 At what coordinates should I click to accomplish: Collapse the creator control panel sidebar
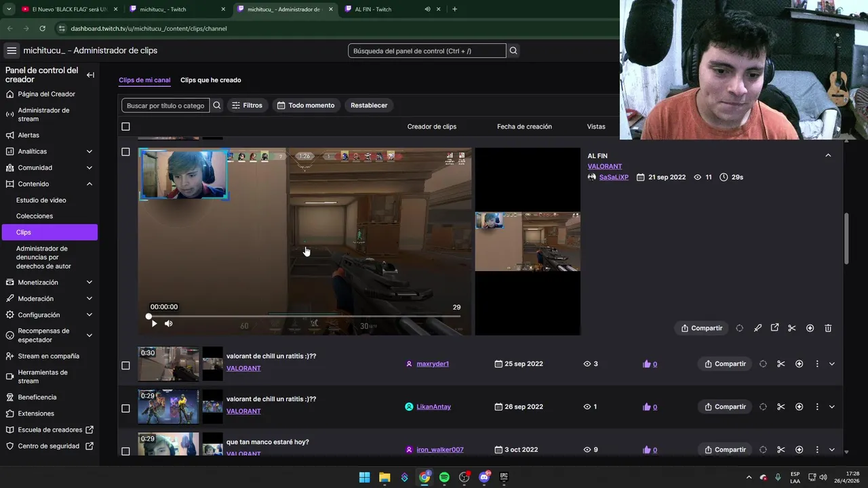tap(90, 75)
